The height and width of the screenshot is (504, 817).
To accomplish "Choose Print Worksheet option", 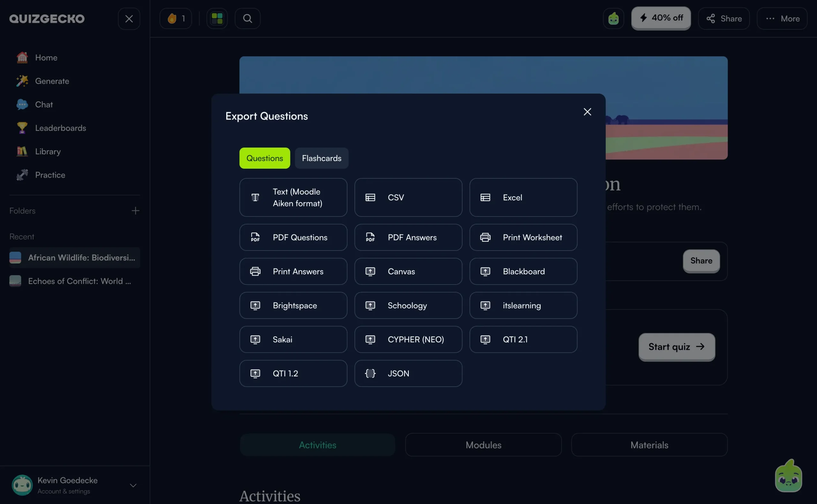I will [x=523, y=237].
